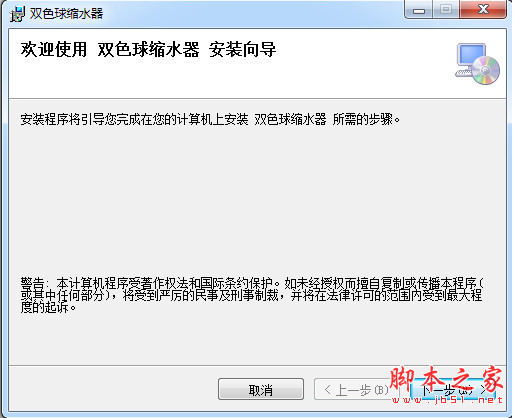Minimize the 双色球缩水器 installer window
The image size is (515, 418).
tap(419, 10)
